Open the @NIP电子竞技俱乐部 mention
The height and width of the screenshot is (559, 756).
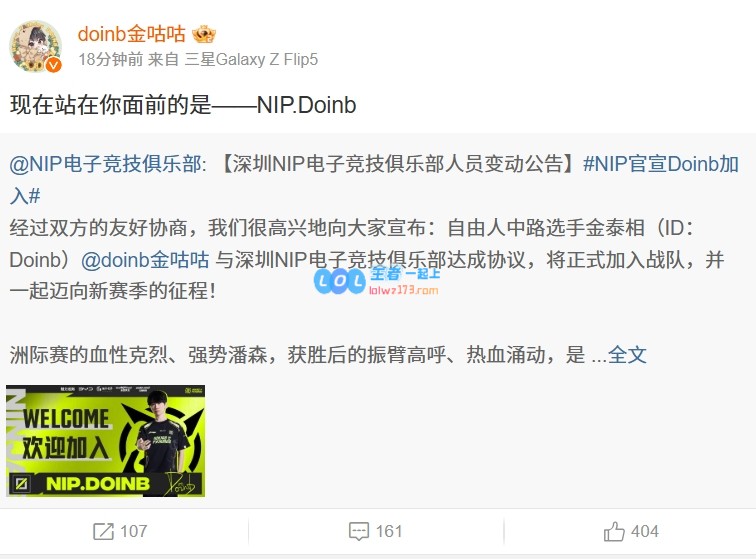pos(108,164)
